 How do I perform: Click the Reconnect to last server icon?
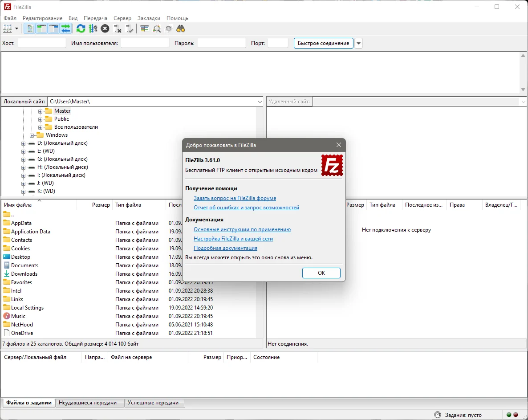pyautogui.click(x=129, y=29)
